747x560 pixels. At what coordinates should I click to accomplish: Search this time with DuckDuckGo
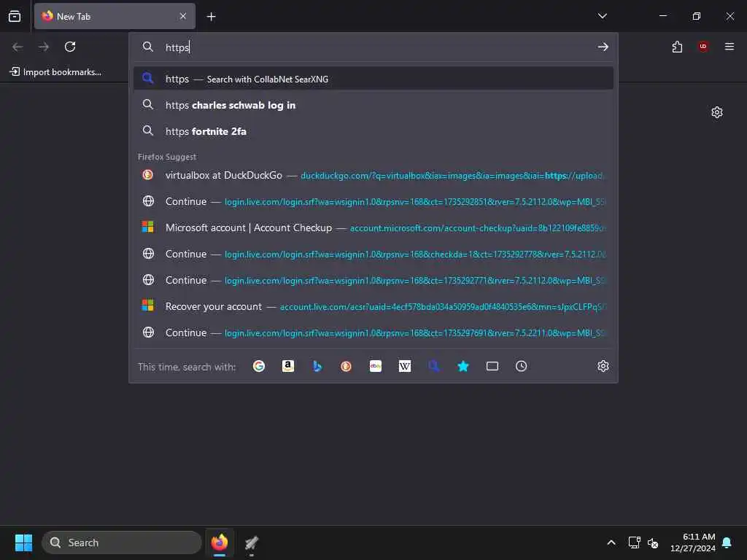point(347,366)
